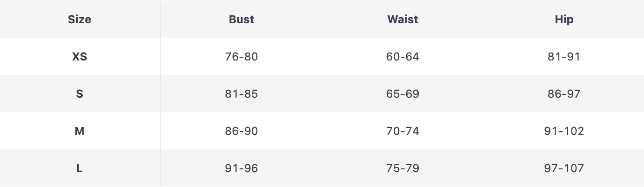Click the S bust value 81-85
This screenshot has height=187, width=644.
241,94
